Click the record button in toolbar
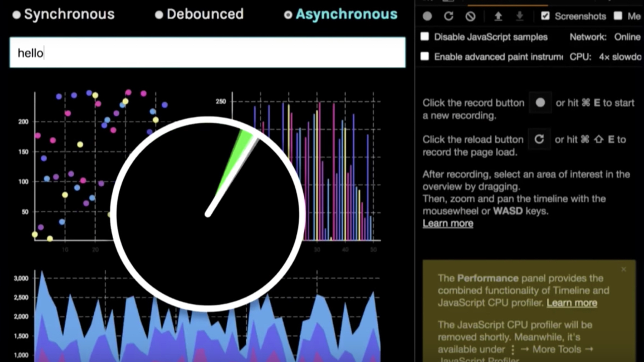This screenshot has width=644, height=362. pyautogui.click(x=427, y=16)
